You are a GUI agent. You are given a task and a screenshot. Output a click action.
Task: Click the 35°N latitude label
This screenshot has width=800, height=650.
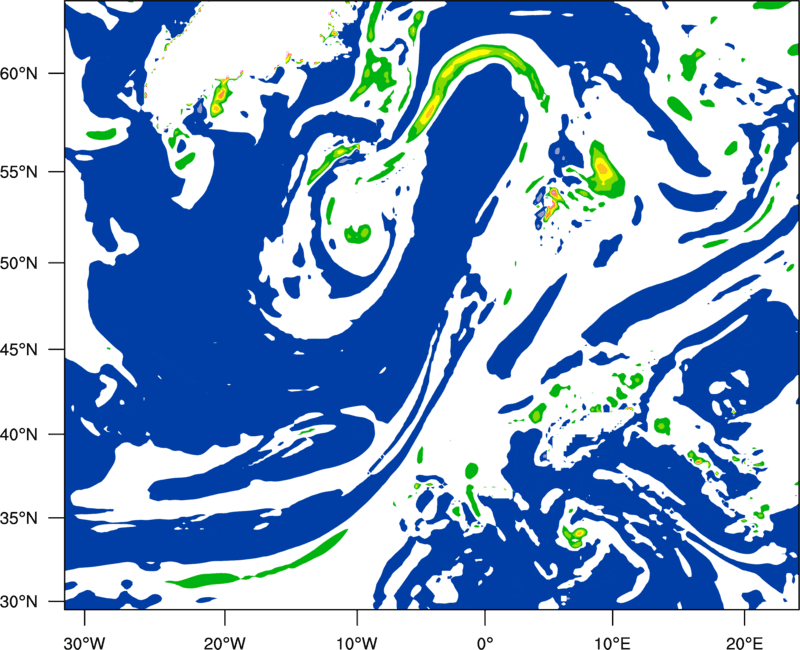(19, 519)
